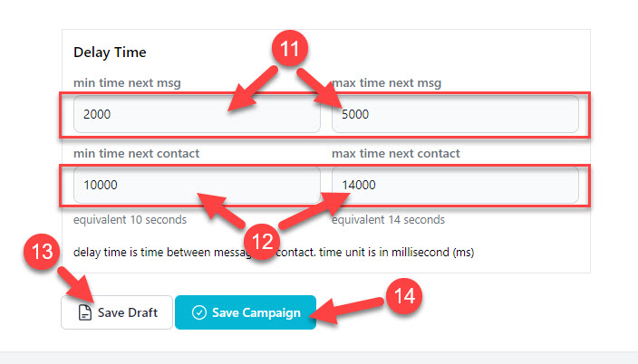Click the "equivalent 10 seconds" helper text
Screen dimensions: 638x364
(x=130, y=220)
